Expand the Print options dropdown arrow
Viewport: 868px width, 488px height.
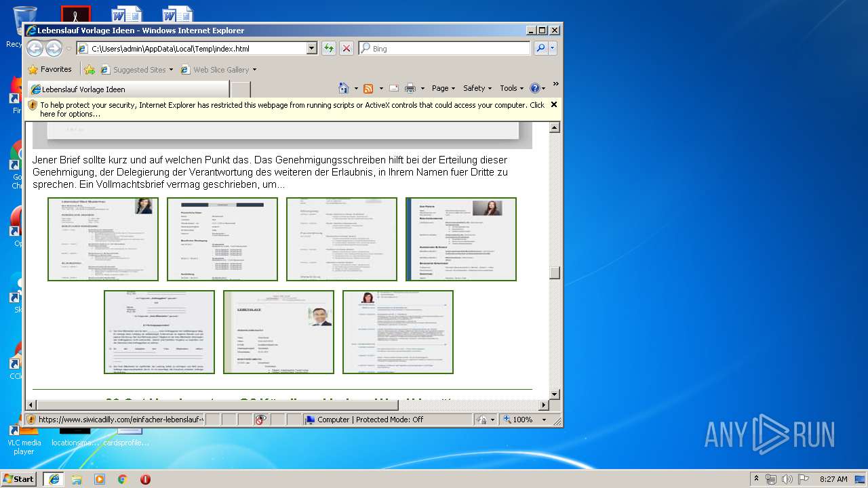(x=422, y=88)
